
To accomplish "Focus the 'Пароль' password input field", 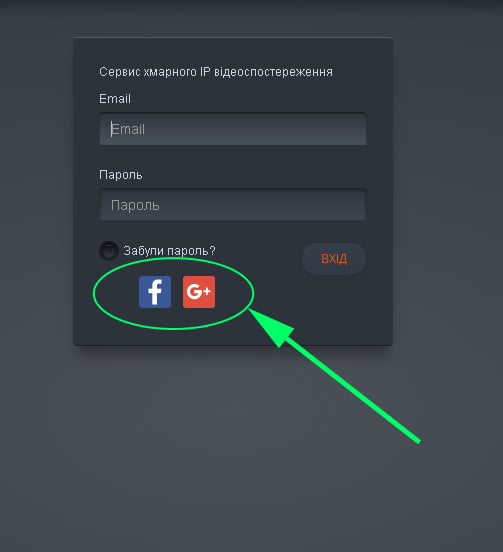I will point(233,205).
